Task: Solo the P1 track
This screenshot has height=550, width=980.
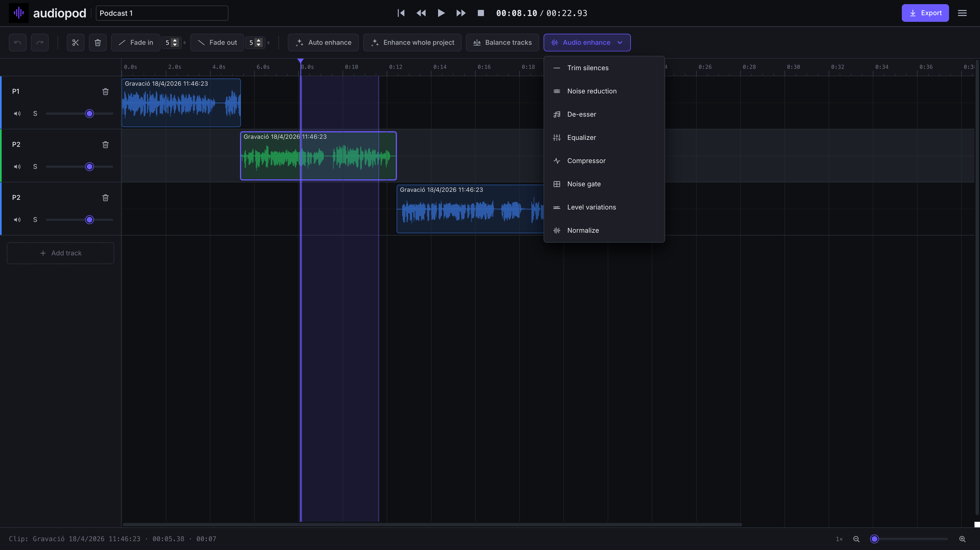Action: click(x=35, y=113)
